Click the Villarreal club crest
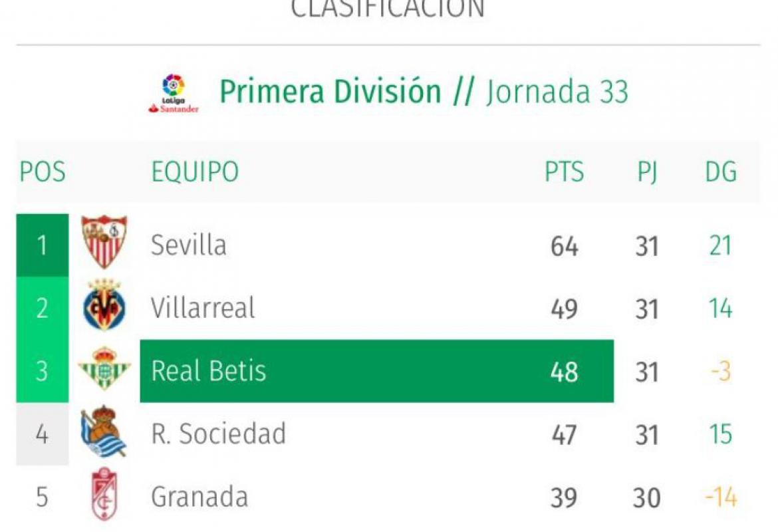Screen dimensions: 778x532 click(104, 307)
